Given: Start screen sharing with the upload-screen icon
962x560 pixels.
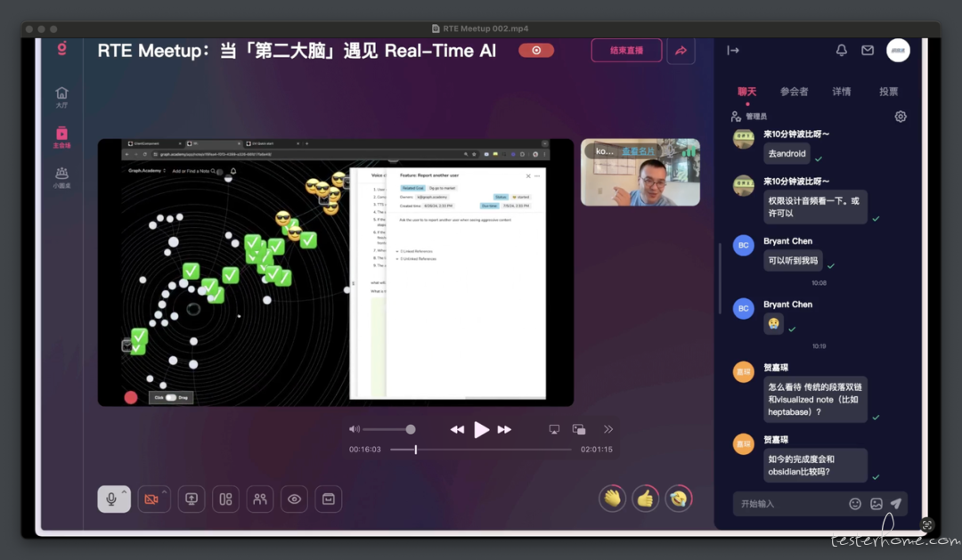Looking at the screenshot, I should pyautogui.click(x=192, y=499).
